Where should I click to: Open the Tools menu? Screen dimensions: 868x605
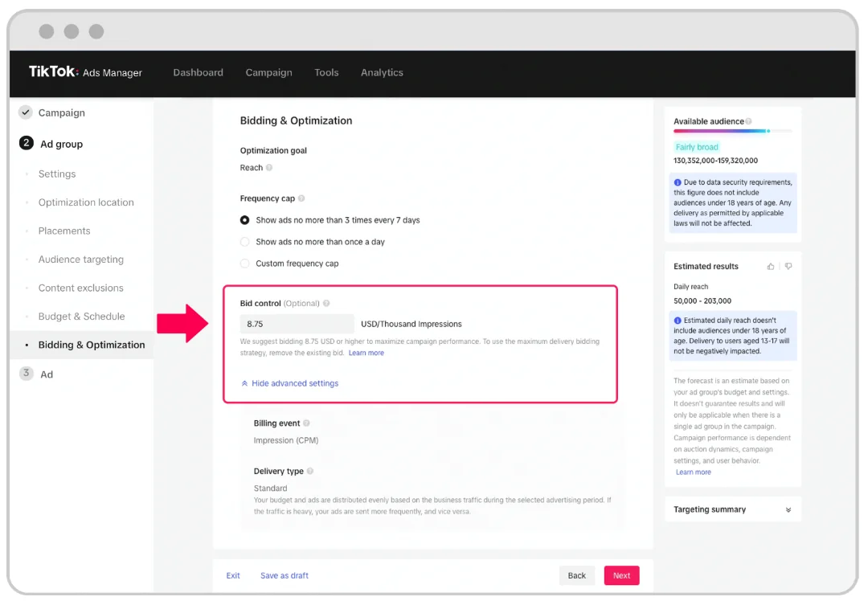(326, 72)
